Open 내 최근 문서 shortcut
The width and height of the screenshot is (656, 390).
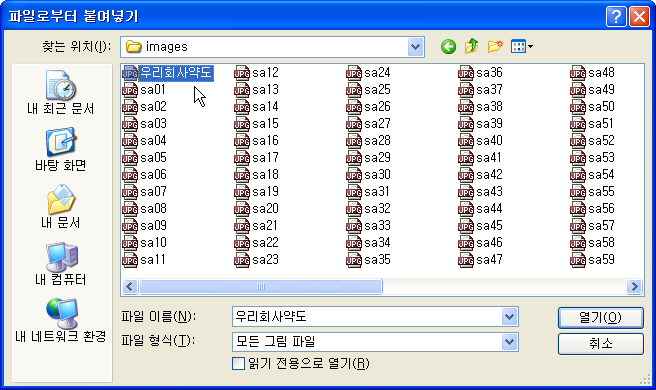(x=61, y=92)
